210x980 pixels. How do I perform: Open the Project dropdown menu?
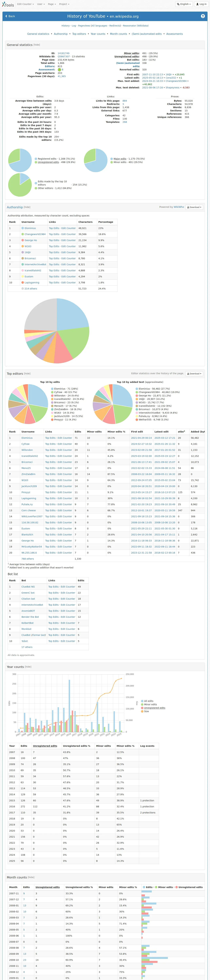[x=64, y=4]
